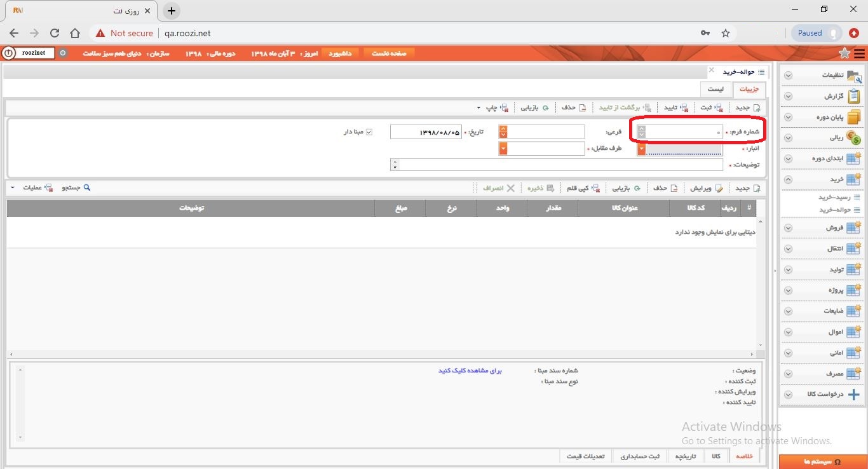Click the saved password key icon
868x469 pixels.
pos(705,33)
